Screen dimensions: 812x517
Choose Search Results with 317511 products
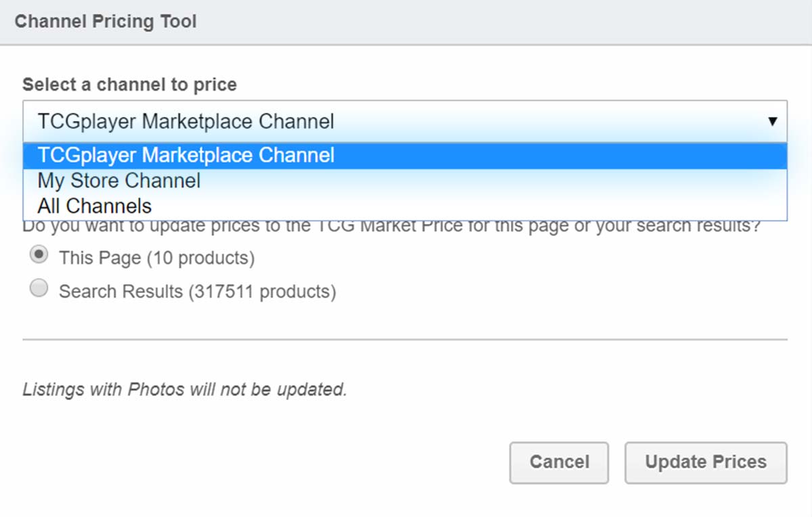[x=39, y=288]
